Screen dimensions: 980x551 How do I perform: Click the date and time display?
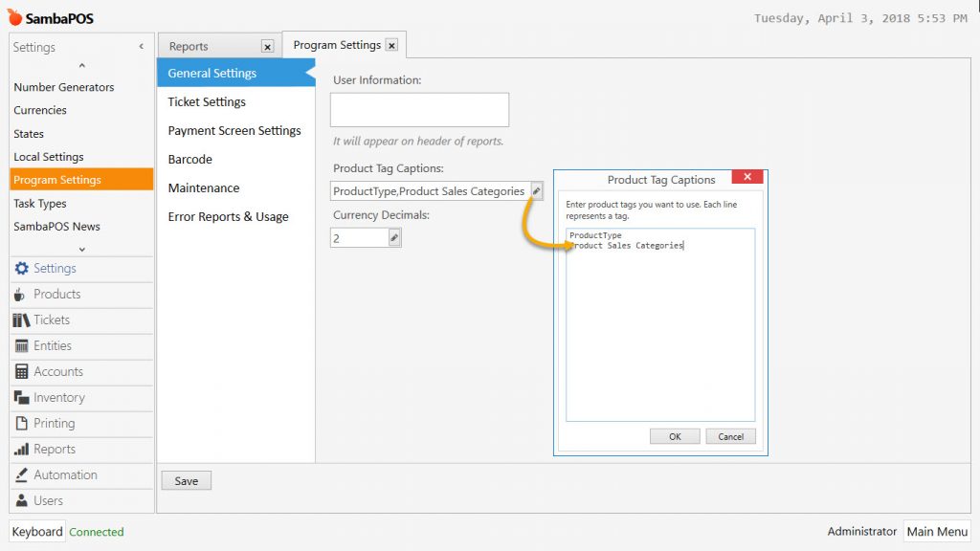[860, 18]
